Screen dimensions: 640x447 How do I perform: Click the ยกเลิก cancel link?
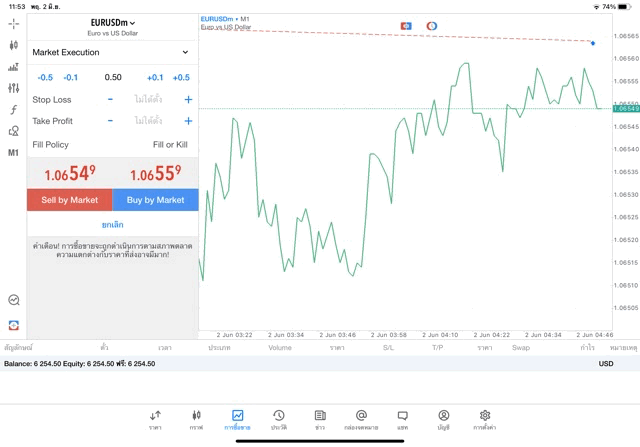pos(113,225)
